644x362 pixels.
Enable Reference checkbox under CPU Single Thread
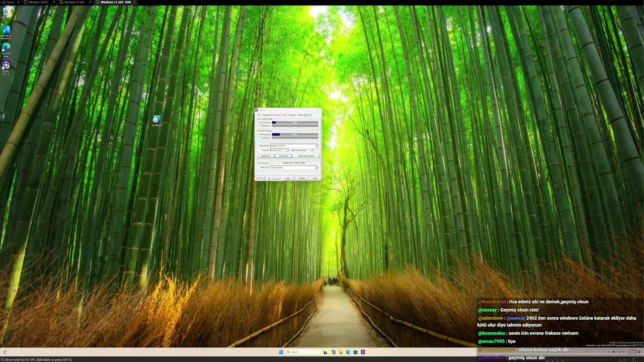click(x=260, y=126)
